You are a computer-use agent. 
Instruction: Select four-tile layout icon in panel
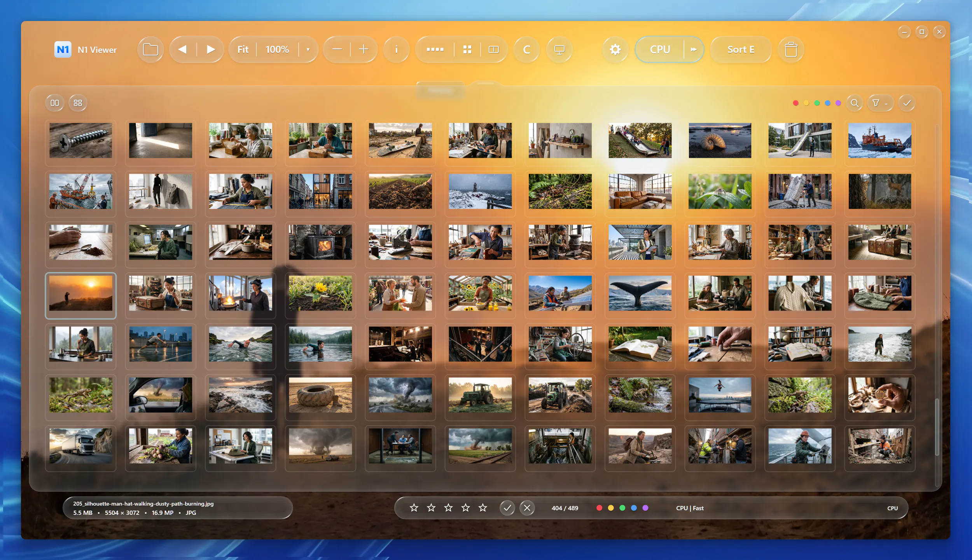(x=78, y=103)
